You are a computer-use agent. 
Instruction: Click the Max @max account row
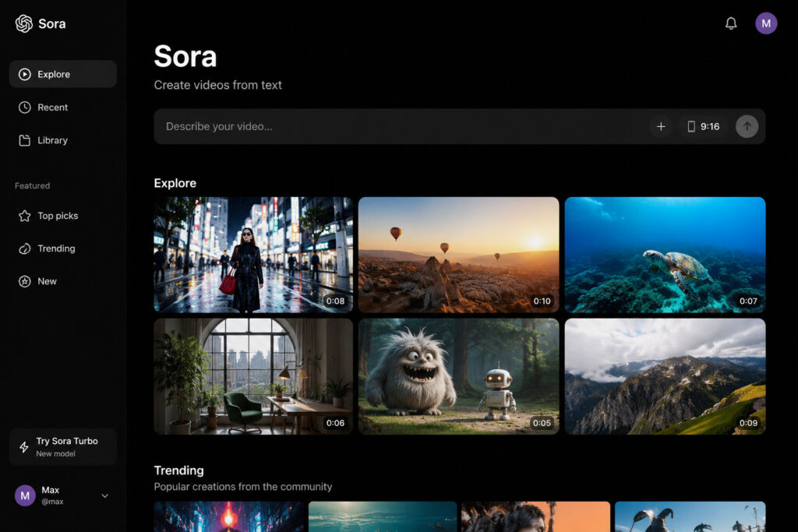(63, 495)
